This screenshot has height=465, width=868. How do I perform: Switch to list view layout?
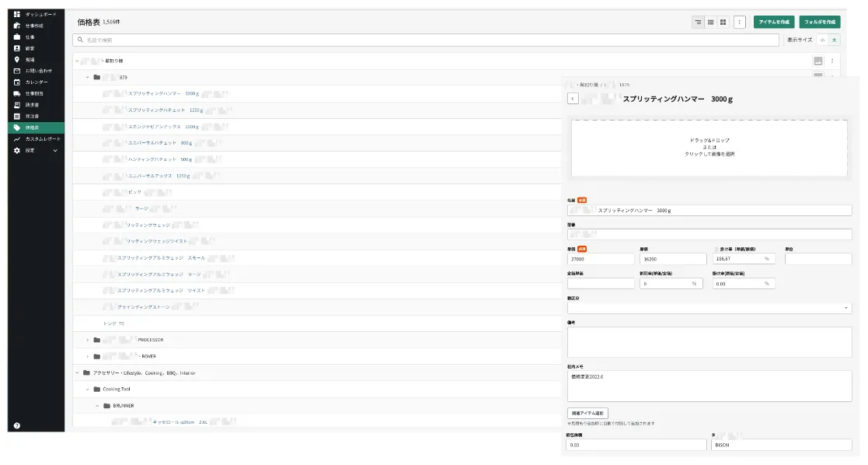coord(711,23)
